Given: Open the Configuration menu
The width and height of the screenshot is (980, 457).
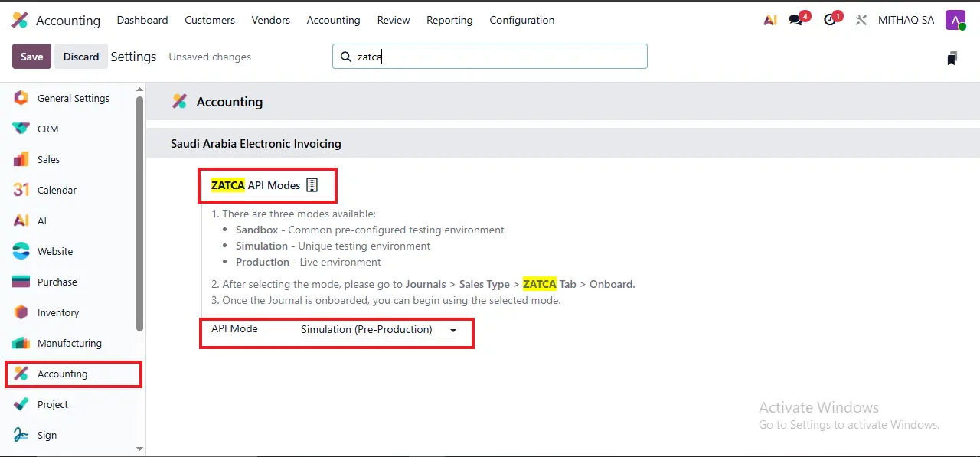Looking at the screenshot, I should (521, 20).
